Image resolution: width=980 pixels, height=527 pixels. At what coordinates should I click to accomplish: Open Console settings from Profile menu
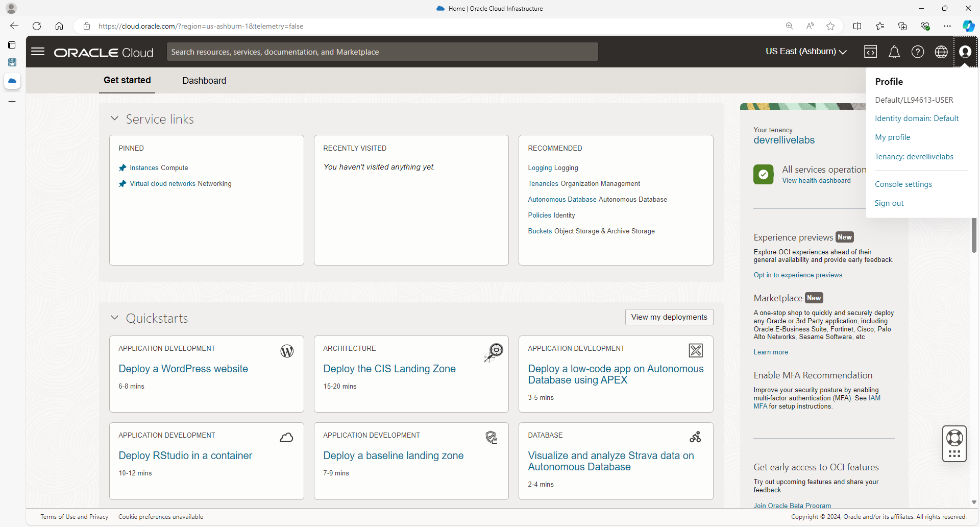point(903,184)
